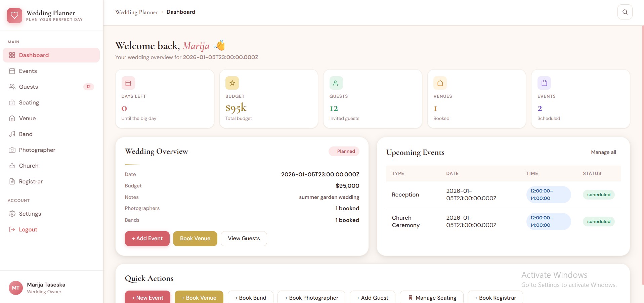Open the Manage all events link
The height and width of the screenshot is (303, 644).
pyautogui.click(x=603, y=152)
